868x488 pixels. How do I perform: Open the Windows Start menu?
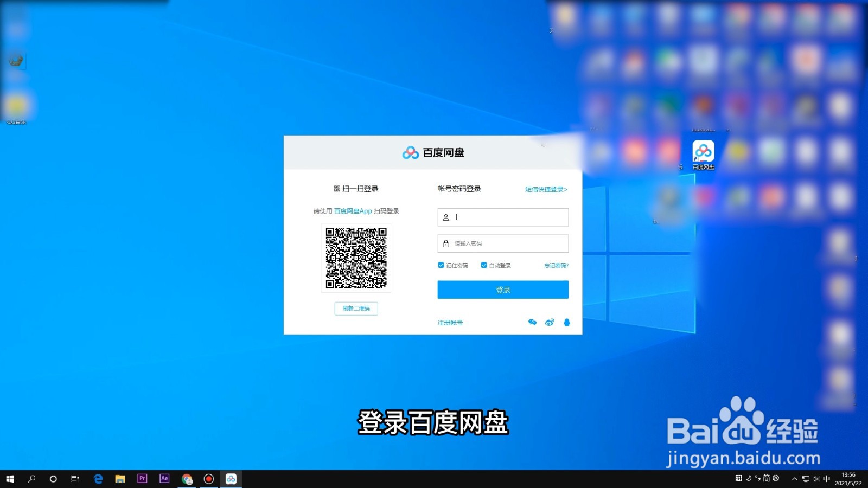click(x=10, y=479)
